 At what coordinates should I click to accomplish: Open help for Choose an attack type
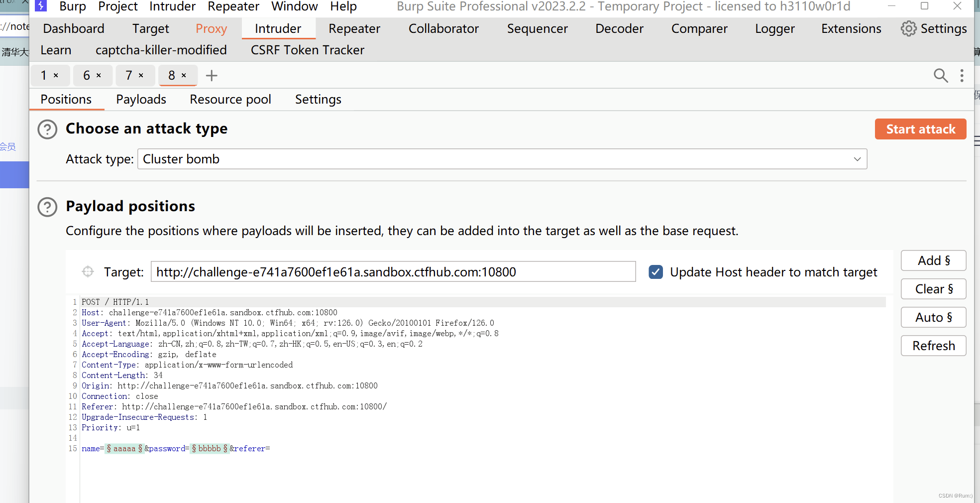47,129
